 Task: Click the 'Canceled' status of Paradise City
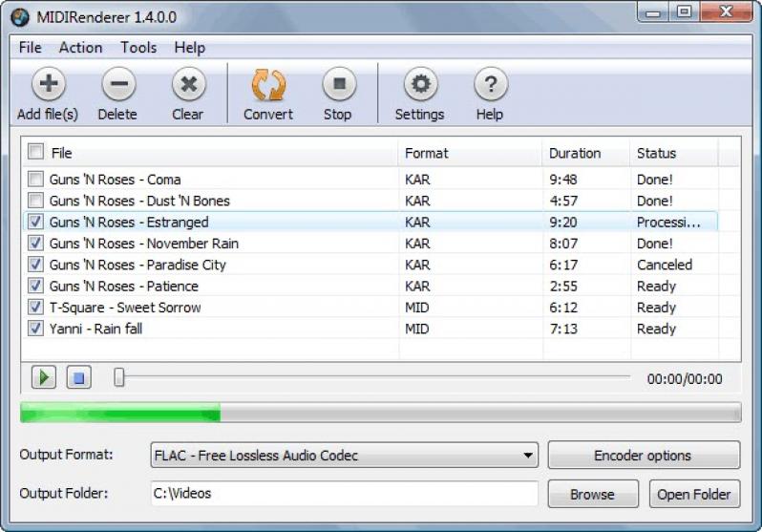(x=665, y=265)
